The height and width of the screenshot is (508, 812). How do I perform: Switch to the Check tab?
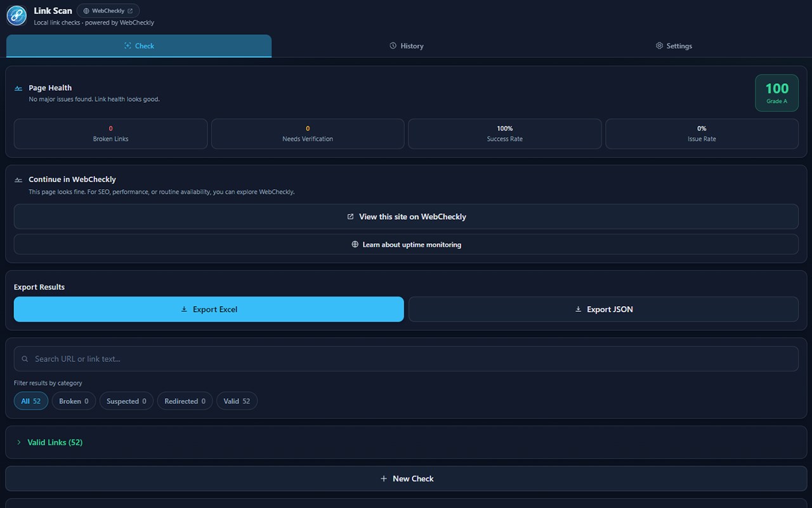click(x=139, y=46)
